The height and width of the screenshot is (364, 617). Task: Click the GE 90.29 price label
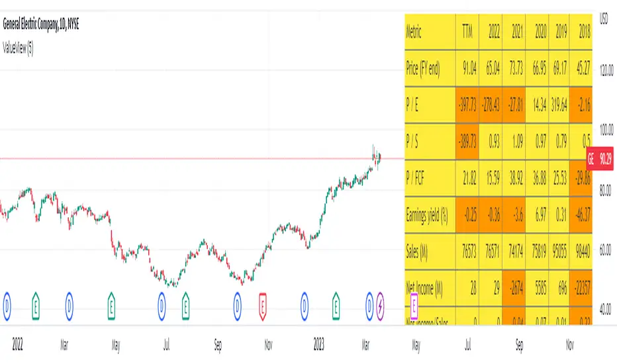click(600, 159)
